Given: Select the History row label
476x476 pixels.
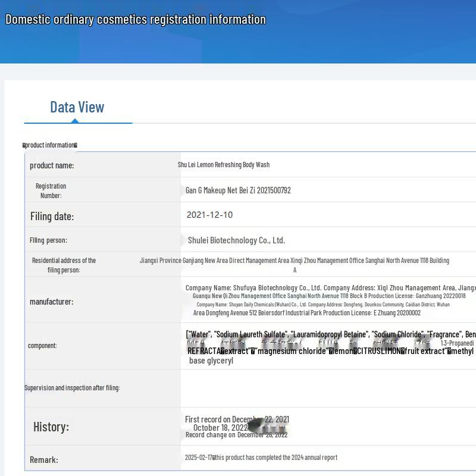Looking at the screenshot, I should pyautogui.click(x=51, y=427).
